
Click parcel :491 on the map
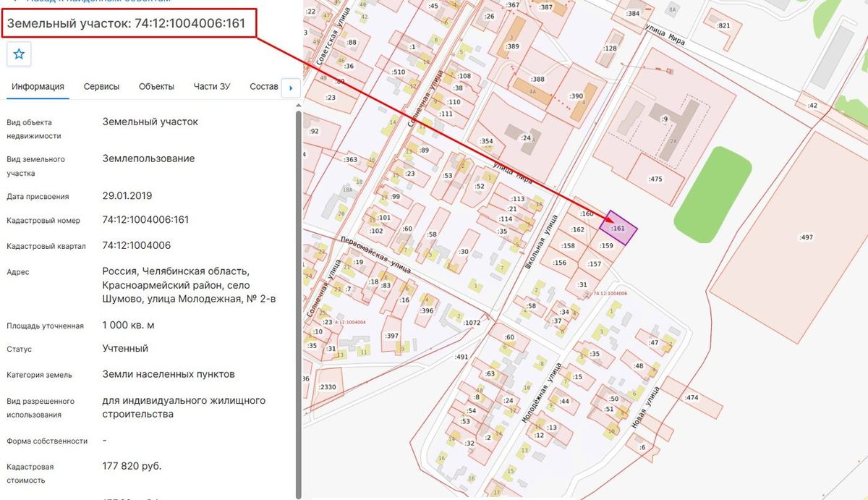(461, 357)
